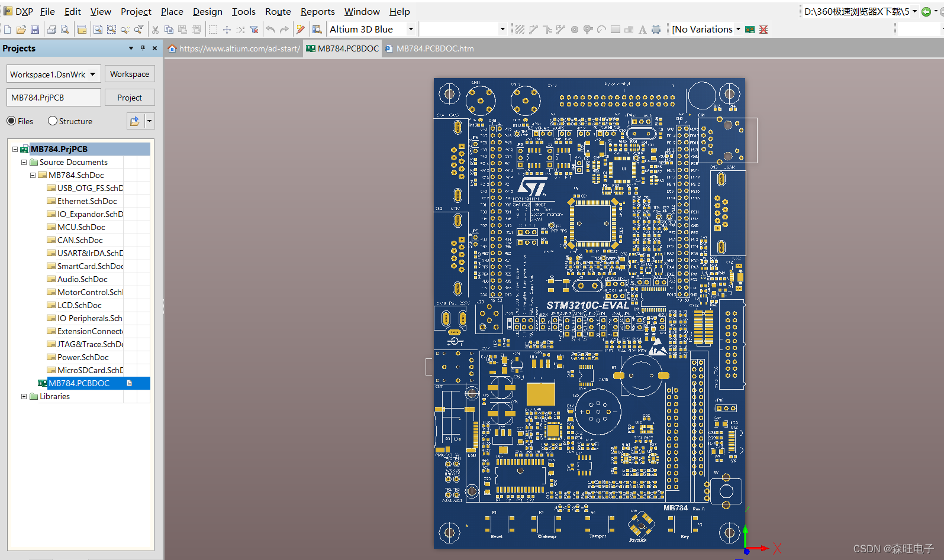944x560 pixels.
Task: Click the Paste Special icon
Action: [x=196, y=30]
